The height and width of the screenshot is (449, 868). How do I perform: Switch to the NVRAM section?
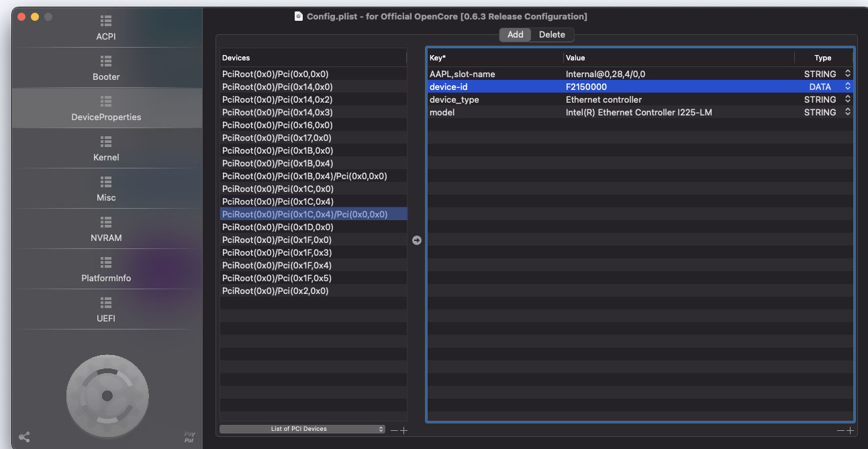point(106,230)
